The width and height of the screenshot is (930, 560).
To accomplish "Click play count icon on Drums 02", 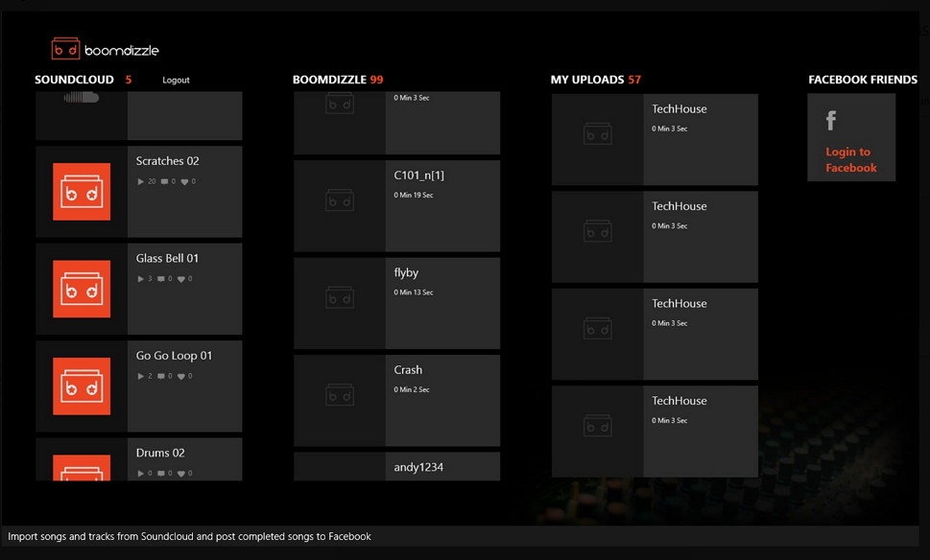I will pyautogui.click(x=140, y=474).
